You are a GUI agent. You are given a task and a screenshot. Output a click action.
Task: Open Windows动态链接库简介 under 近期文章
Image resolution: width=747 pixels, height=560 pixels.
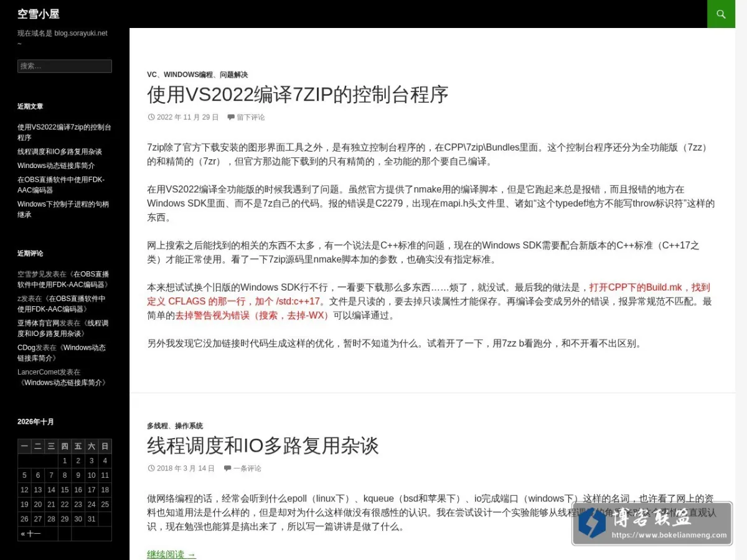coord(56,166)
